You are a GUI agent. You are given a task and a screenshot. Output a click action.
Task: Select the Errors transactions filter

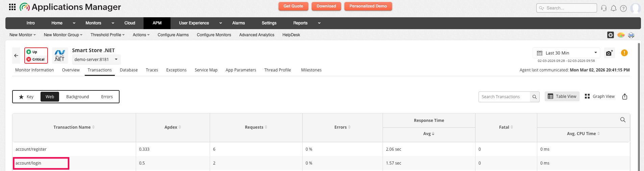point(107,97)
